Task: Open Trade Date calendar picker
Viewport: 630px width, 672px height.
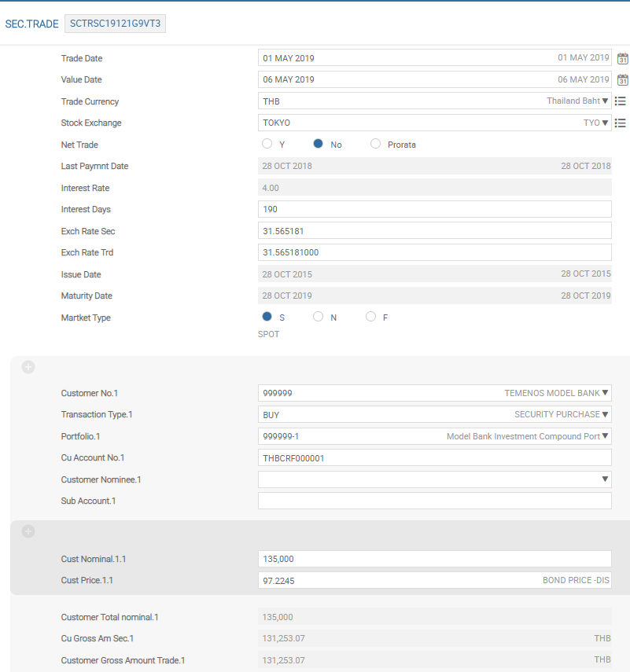Action: (622, 58)
